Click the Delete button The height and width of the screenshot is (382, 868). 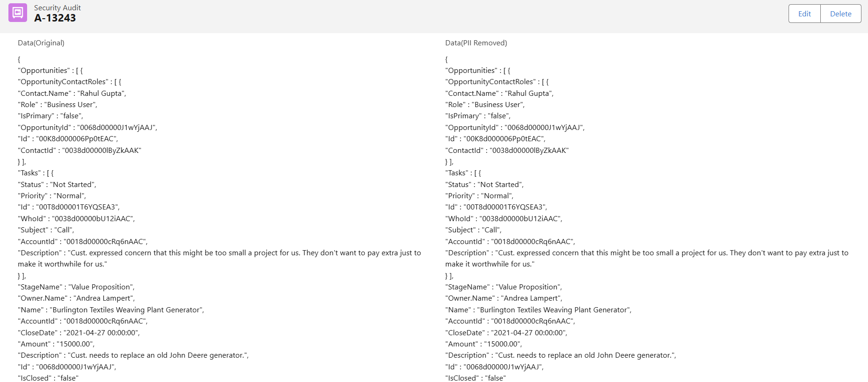tap(840, 14)
